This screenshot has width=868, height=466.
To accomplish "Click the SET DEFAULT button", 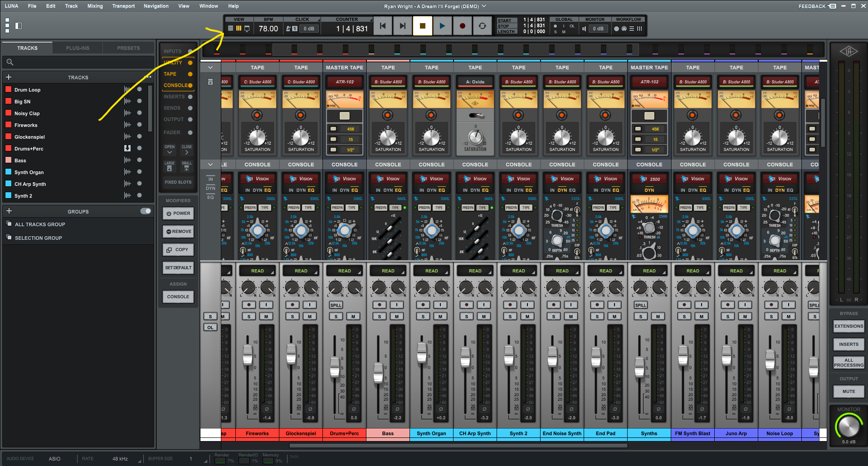I will pos(178,268).
